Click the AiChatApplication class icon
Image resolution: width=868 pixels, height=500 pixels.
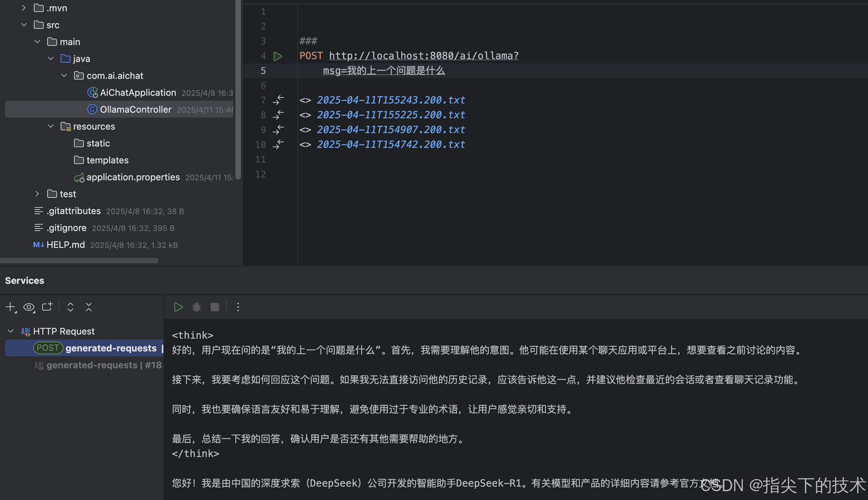click(92, 93)
